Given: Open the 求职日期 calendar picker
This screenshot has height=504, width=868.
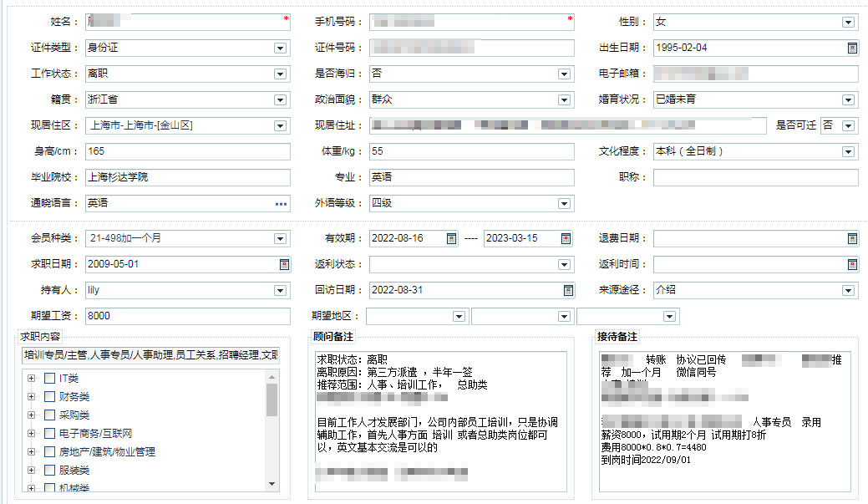Looking at the screenshot, I should 284,265.
